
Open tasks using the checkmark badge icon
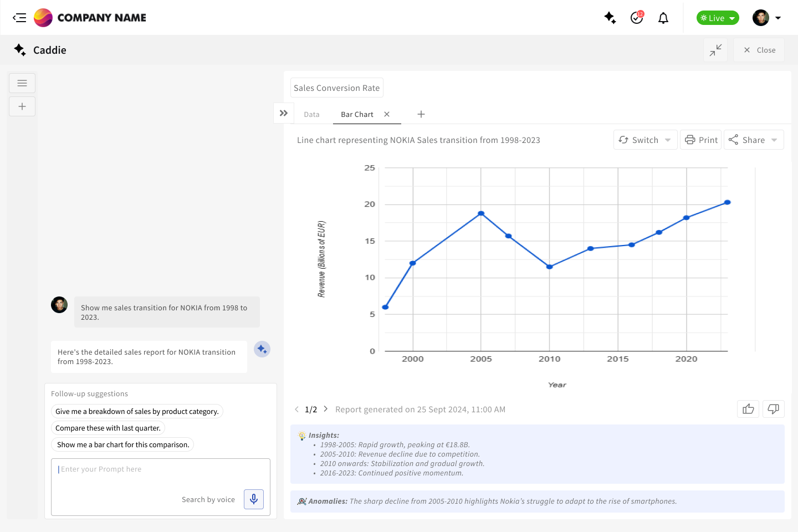(637, 18)
